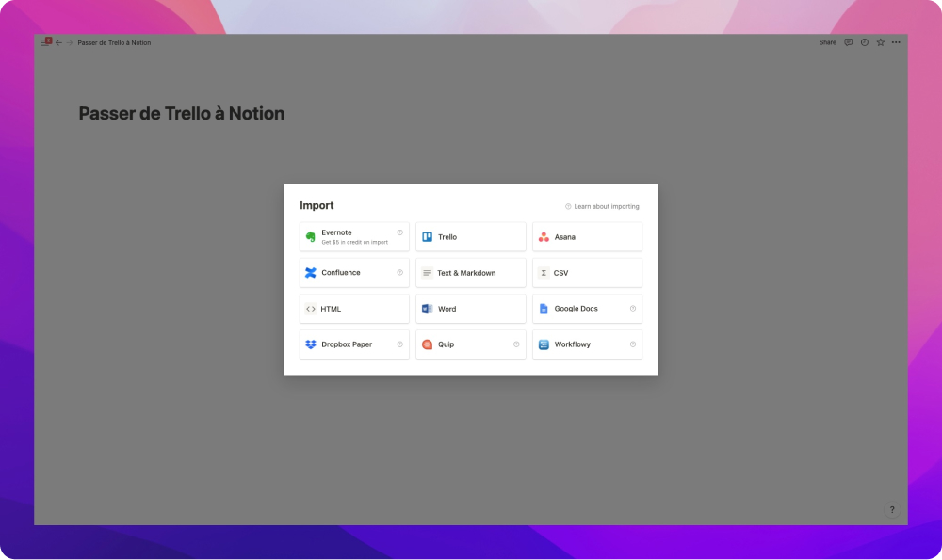Select Dropbox Paper import
The image size is (942, 560).
pyautogui.click(x=354, y=344)
